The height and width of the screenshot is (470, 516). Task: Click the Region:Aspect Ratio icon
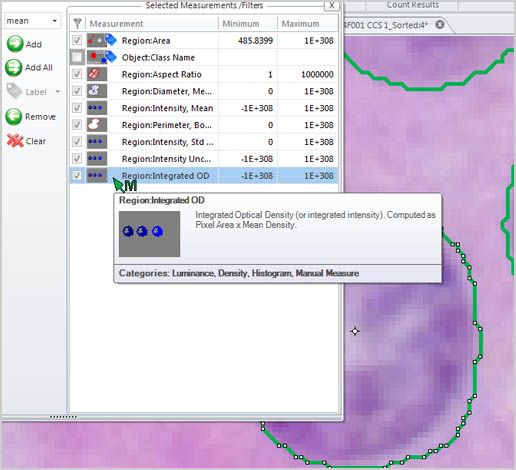pyautogui.click(x=97, y=74)
